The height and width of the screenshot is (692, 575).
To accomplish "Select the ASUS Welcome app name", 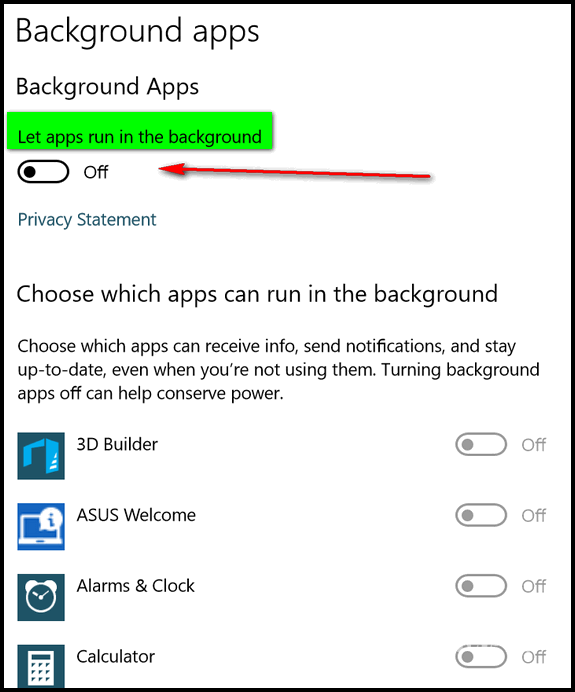I will coord(136,515).
